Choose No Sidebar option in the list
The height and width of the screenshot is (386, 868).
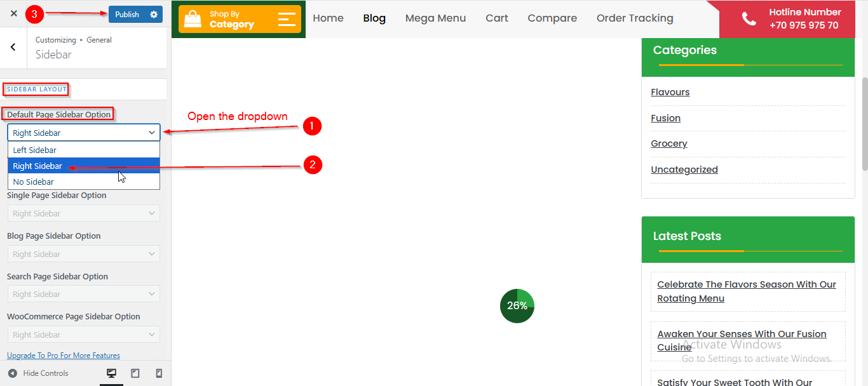click(x=34, y=182)
